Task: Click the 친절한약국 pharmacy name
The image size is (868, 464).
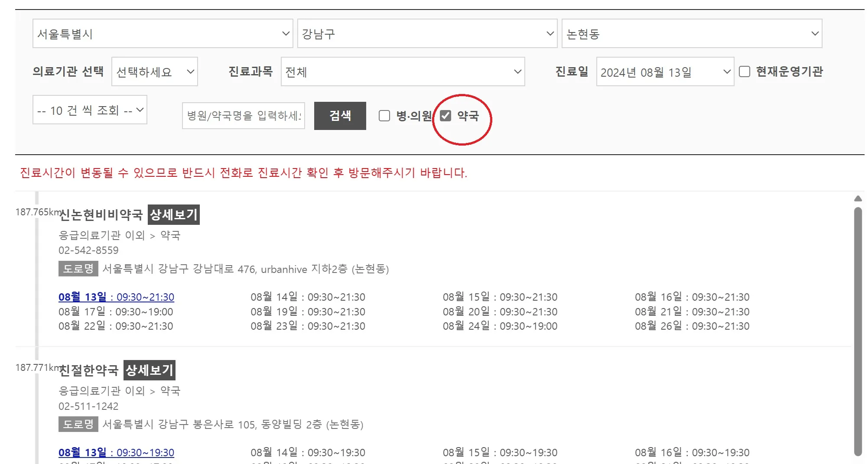Action: coord(89,370)
